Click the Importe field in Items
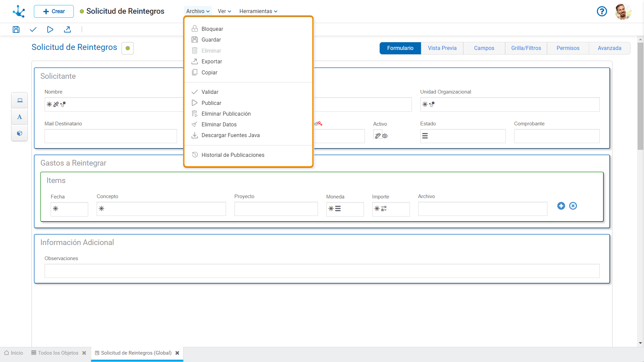644x362 pixels. 391,209
